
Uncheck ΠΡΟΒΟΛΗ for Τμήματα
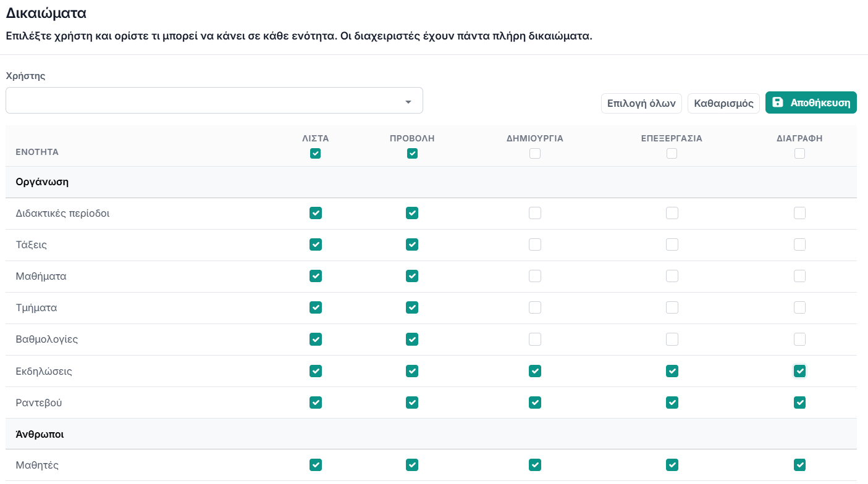(x=412, y=307)
